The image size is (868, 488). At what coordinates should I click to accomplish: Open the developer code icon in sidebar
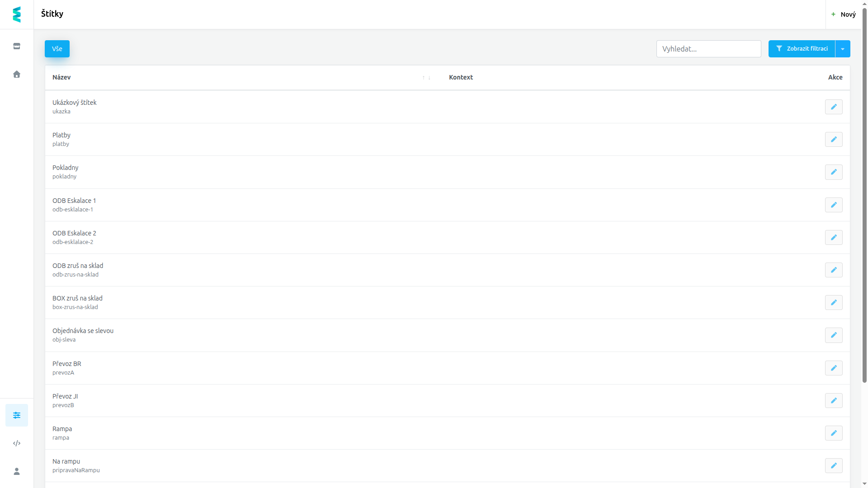(17, 443)
